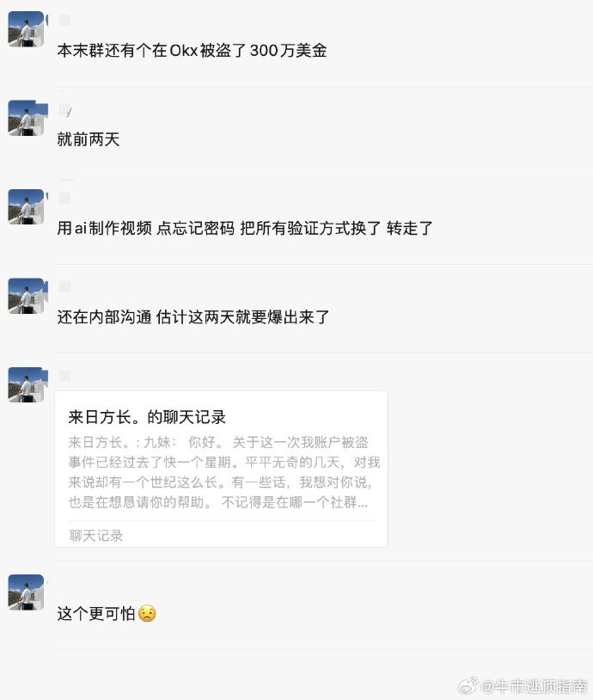Click the 聊天记录 label at card bottom
Screen dimensions: 593x700
[x=96, y=535]
